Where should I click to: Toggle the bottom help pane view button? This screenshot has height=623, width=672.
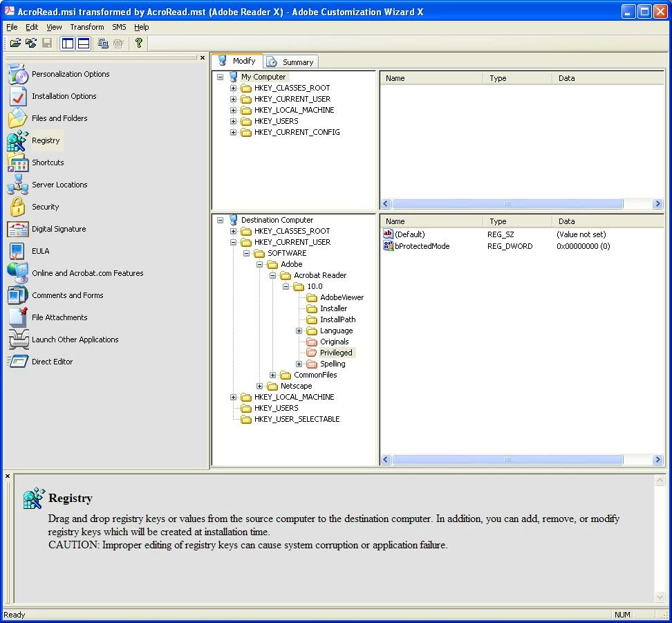(x=84, y=43)
